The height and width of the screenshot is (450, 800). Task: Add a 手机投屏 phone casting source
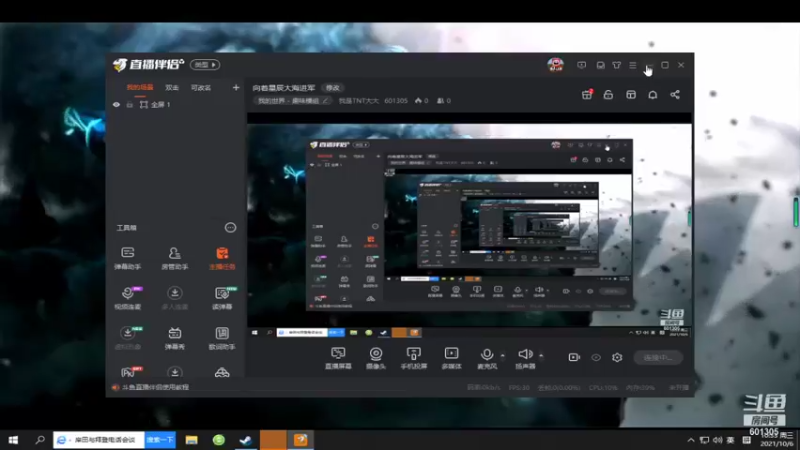pyautogui.click(x=414, y=358)
